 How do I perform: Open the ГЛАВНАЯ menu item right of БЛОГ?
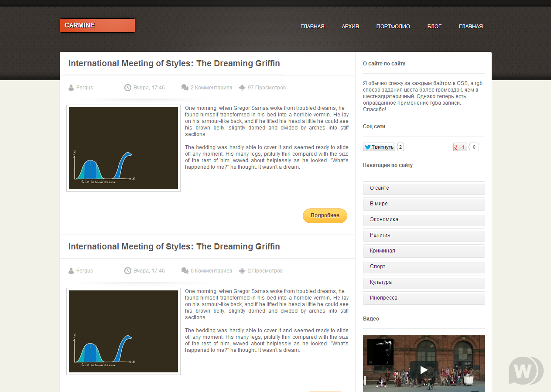pyautogui.click(x=471, y=27)
